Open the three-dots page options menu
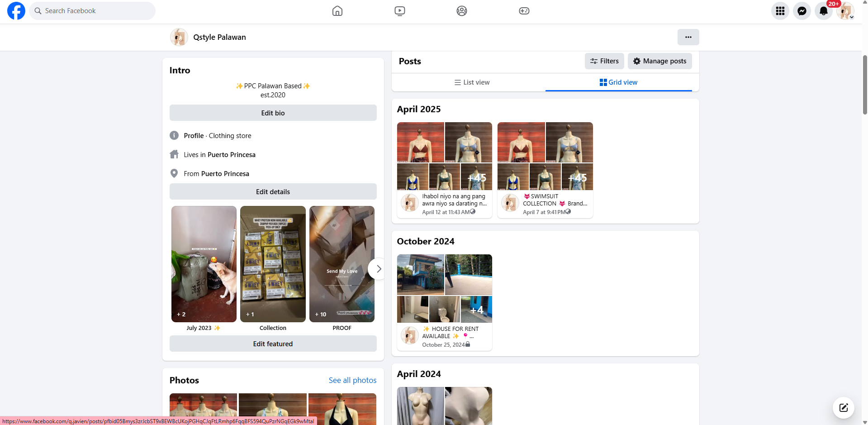Image resolution: width=868 pixels, height=425 pixels. (688, 37)
